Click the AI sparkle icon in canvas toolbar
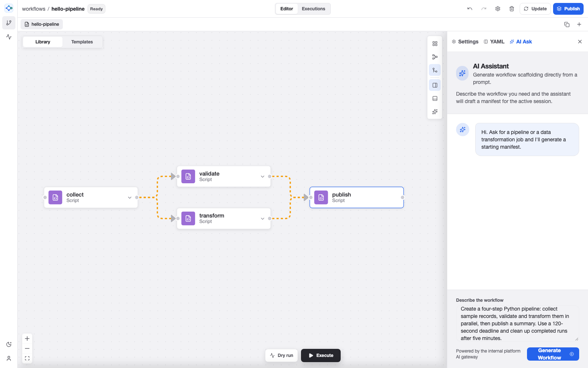Viewport: 588px width, 368px height. pyautogui.click(x=435, y=112)
